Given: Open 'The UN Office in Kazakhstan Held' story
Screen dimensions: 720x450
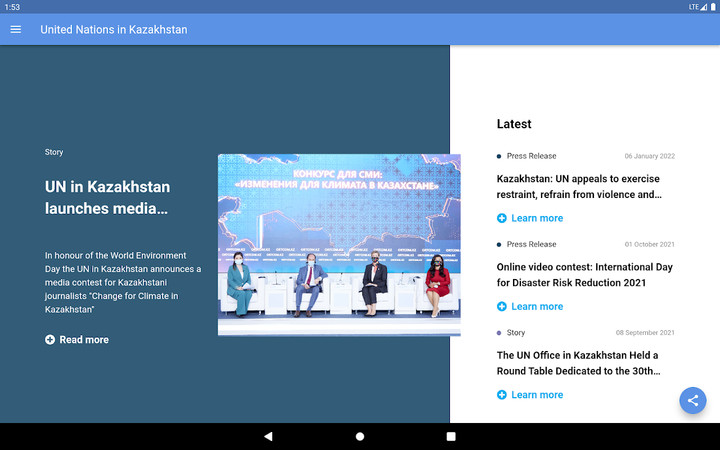Looking at the screenshot, I should [580, 363].
